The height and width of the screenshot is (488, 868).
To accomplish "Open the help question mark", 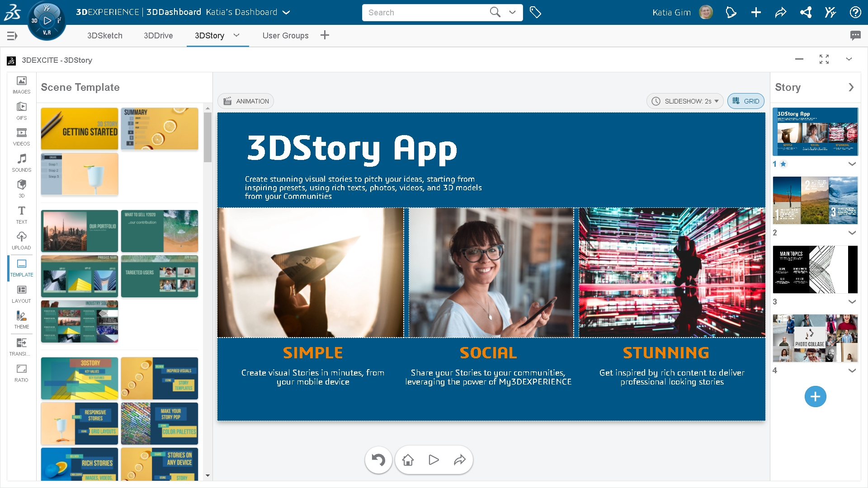I will coord(855,12).
